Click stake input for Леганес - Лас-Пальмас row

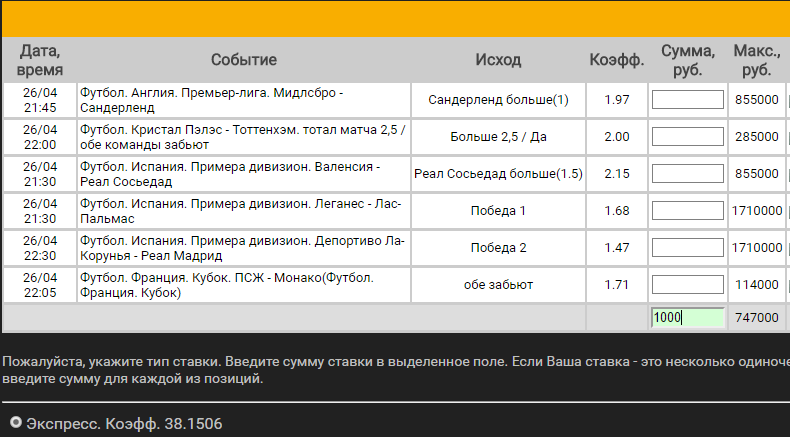(687, 211)
